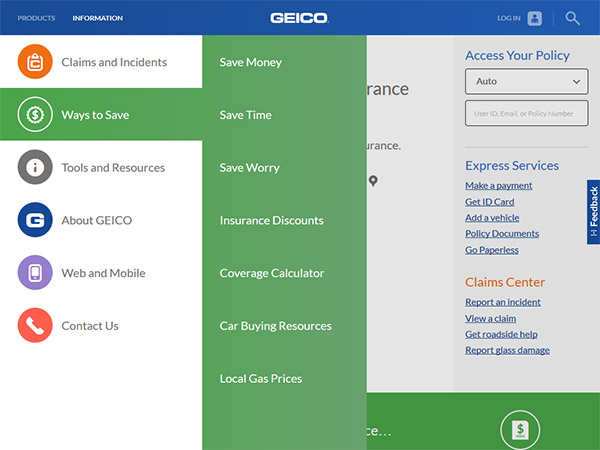The height and width of the screenshot is (450, 600).
Task: Open the search magnifier icon
Action: tap(572, 18)
